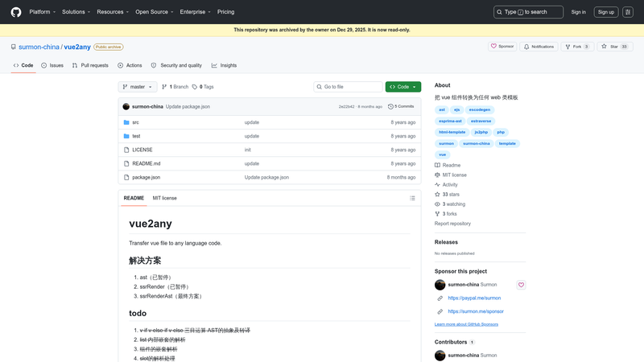Image resolution: width=644 pixels, height=362 pixels.
Task: Click the src folder icon
Action: (x=126, y=122)
